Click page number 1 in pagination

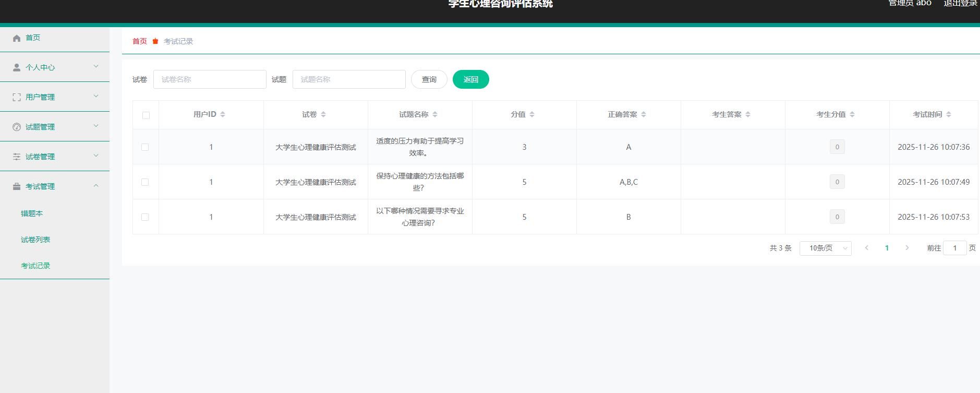(887, 248)
